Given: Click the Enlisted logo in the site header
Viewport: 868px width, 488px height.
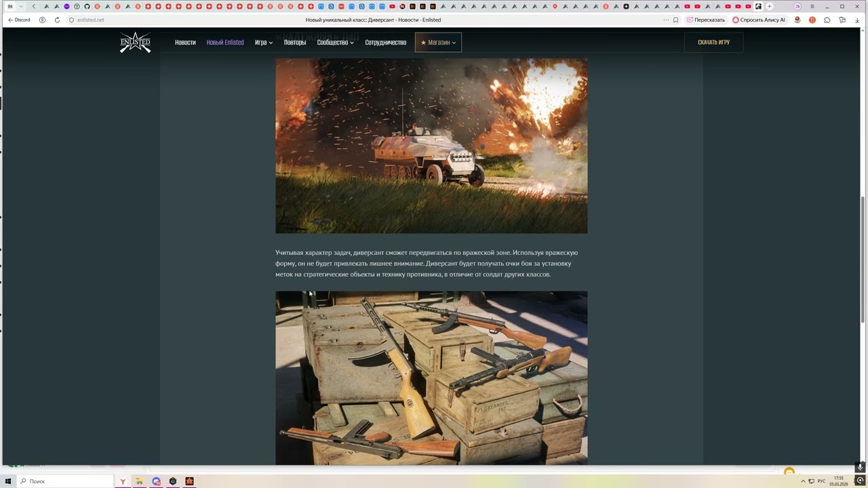Looking at the screenshot, I should coord(135,42).
